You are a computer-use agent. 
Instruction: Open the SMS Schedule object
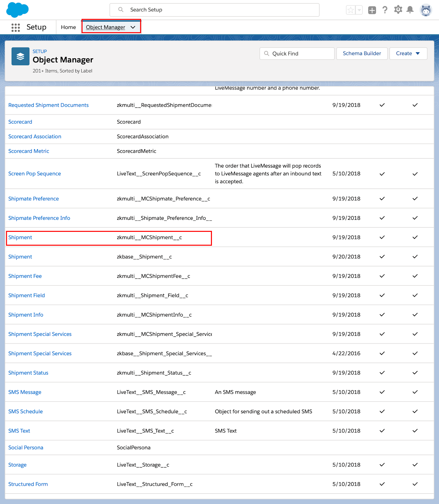(x=26, y=412)
